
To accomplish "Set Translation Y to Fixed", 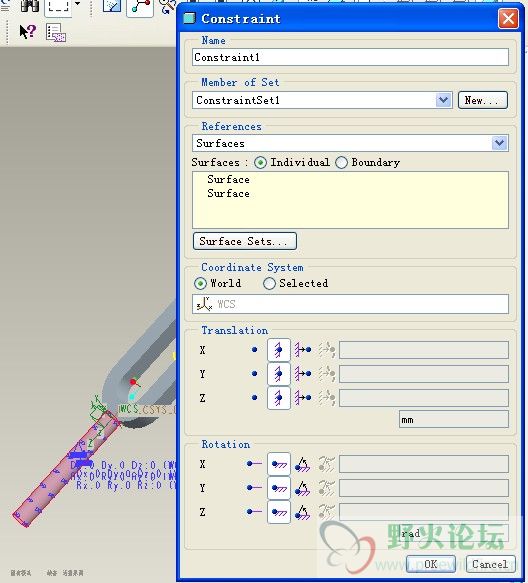I will click(x=279, y=374).
